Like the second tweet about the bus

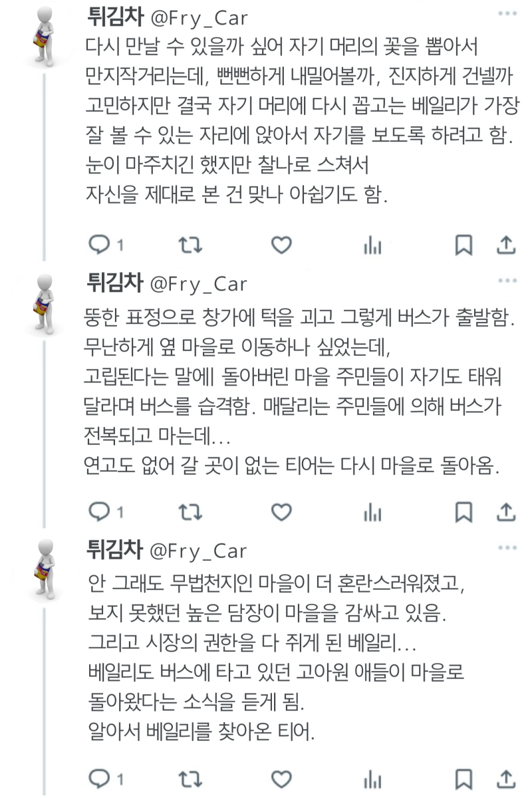(x=282, y=511)
